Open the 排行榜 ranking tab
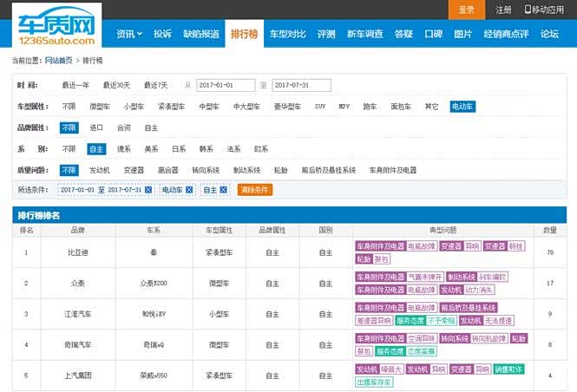The height and width of the screenshot is (392, 577). pos(244,35)
